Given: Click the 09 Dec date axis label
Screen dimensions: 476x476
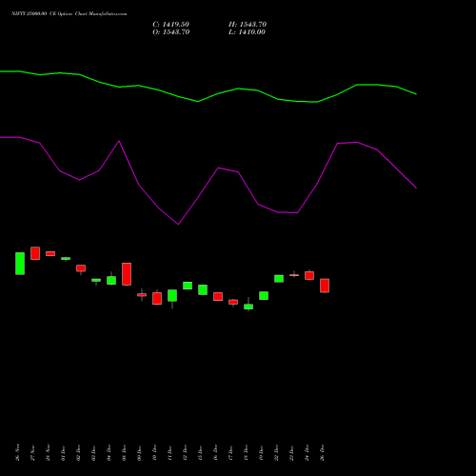Looking at the screenshot, I should click(x=139, y=452).
